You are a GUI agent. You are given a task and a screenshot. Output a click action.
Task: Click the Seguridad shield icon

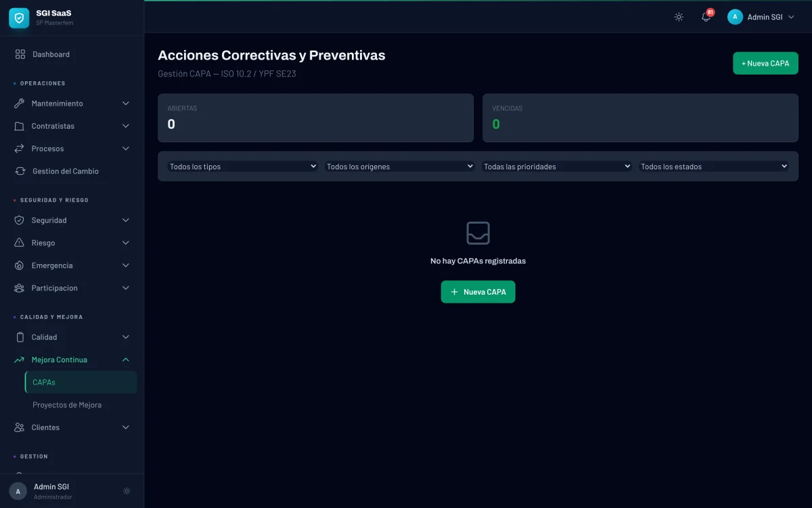coord(18,219)
